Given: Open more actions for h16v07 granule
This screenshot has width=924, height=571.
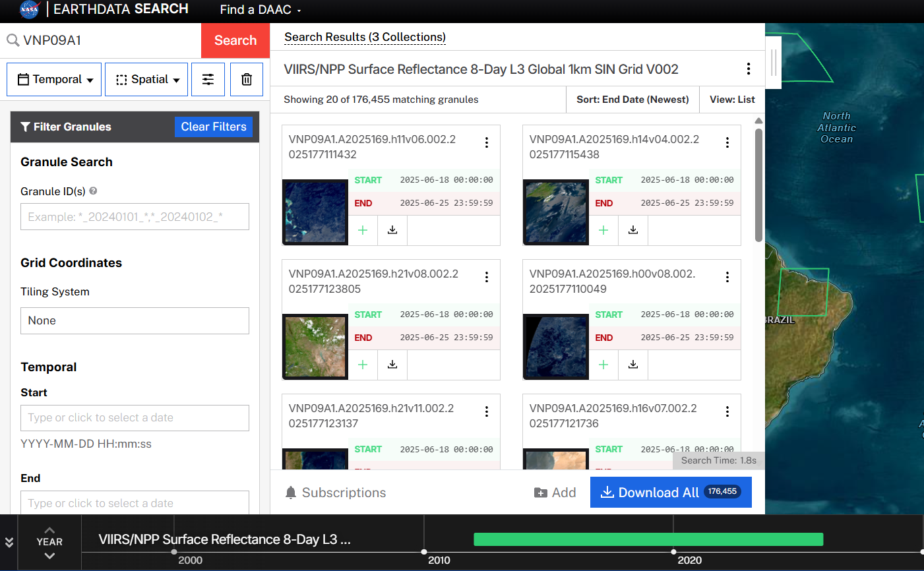Looking at the screenshot, I should click(x=727, y=411).
